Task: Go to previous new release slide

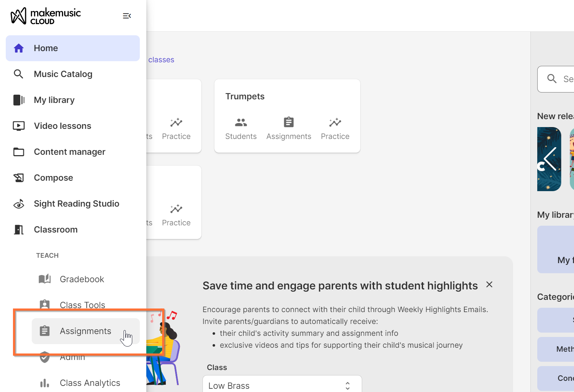Action: coord(550,159)
